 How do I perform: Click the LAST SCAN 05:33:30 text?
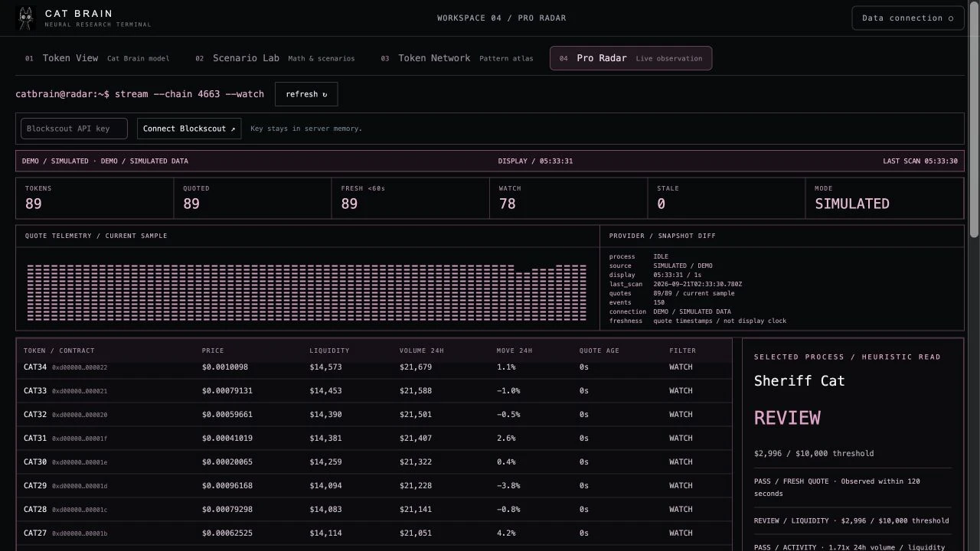920,161
